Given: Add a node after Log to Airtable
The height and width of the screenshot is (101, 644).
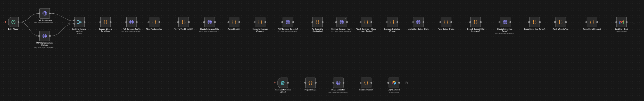Looking at the screenshot, I should [x=406, y=83].
